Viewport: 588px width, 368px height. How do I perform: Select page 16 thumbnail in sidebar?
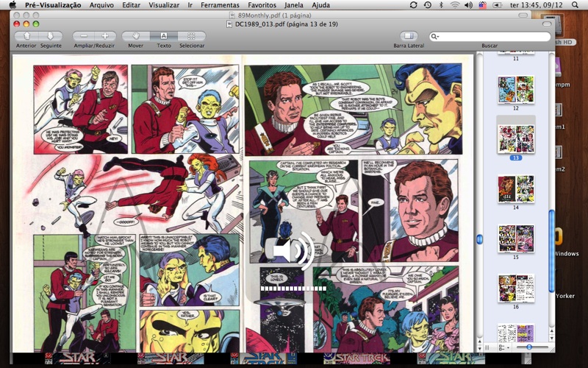pos(516,288)
